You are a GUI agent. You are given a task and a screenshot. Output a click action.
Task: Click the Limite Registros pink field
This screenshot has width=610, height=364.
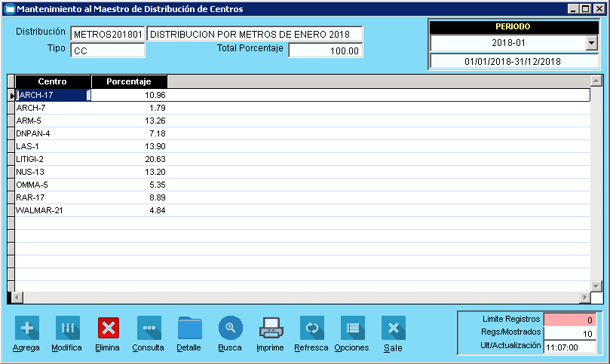point(570,320)
